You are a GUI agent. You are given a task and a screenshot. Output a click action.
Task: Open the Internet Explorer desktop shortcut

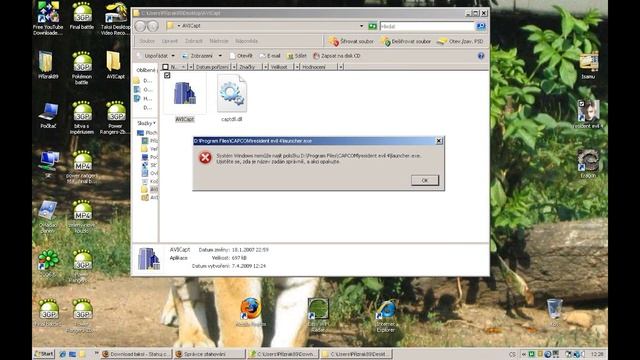pyautogui.click(x=386, y=315)
